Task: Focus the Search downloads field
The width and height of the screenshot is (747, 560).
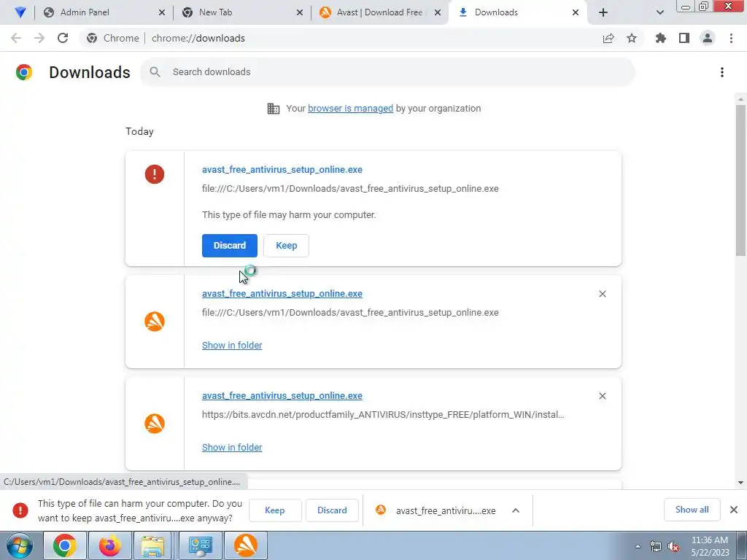Action: point(387,72)
